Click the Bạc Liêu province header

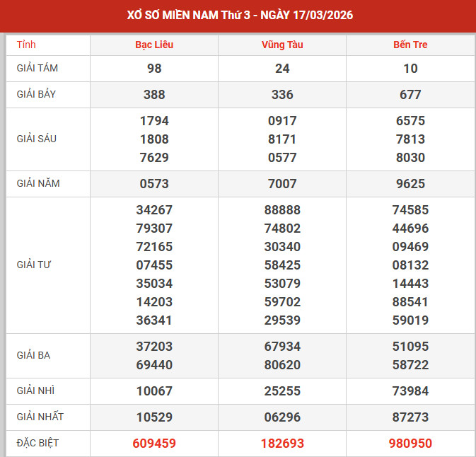[154, 45]
